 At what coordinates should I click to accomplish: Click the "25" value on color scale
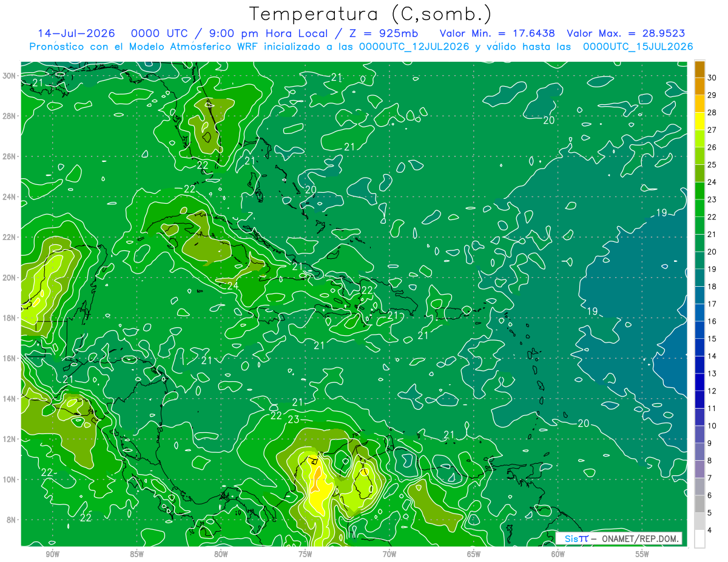click(712, 164)
